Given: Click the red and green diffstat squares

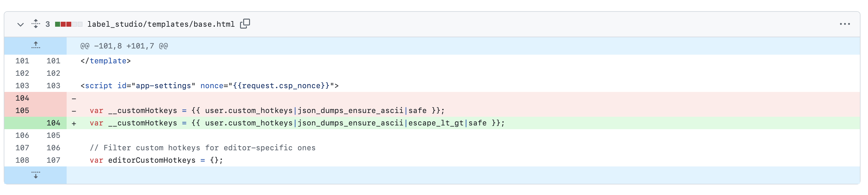Looking at the screenshot, I should (x=68, y=24).
